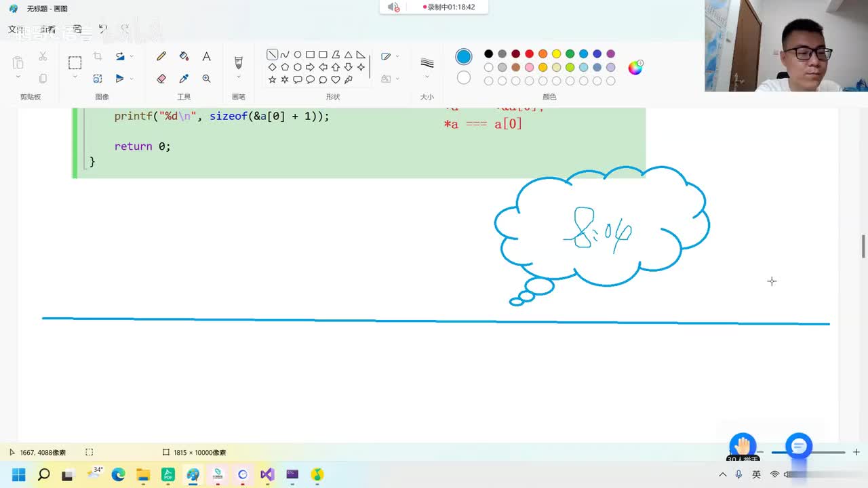Show hidden tray icons chevron

pos(723,474)
